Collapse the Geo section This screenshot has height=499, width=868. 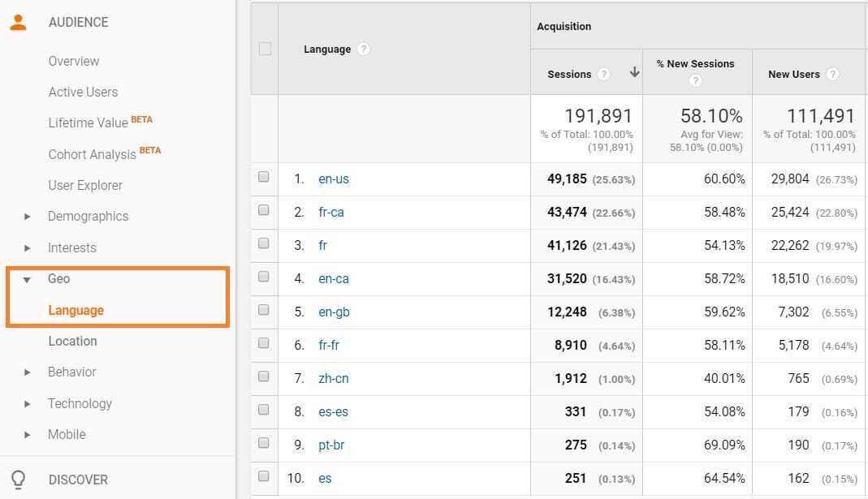pos(28,279)
